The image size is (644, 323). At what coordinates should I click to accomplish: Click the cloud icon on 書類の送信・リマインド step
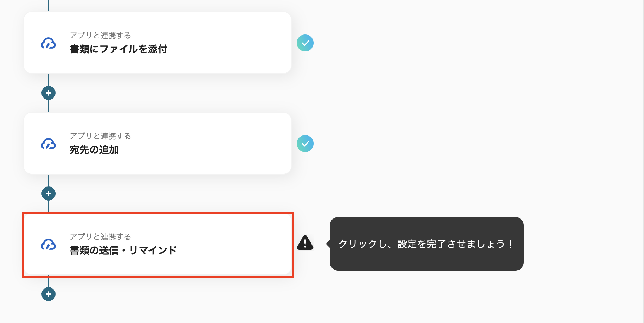click(x=48, y=245)
